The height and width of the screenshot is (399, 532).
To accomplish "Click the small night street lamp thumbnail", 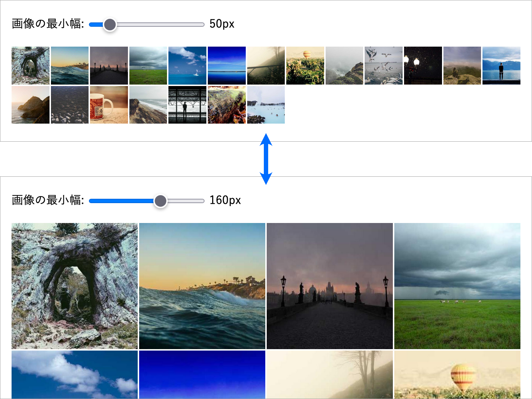I will (x=423, y=65).
